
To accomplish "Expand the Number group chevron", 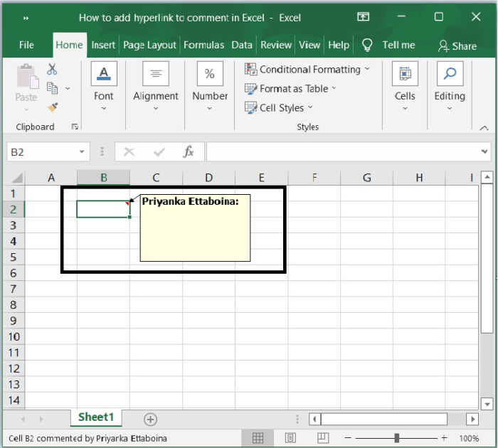I will 210,109.
